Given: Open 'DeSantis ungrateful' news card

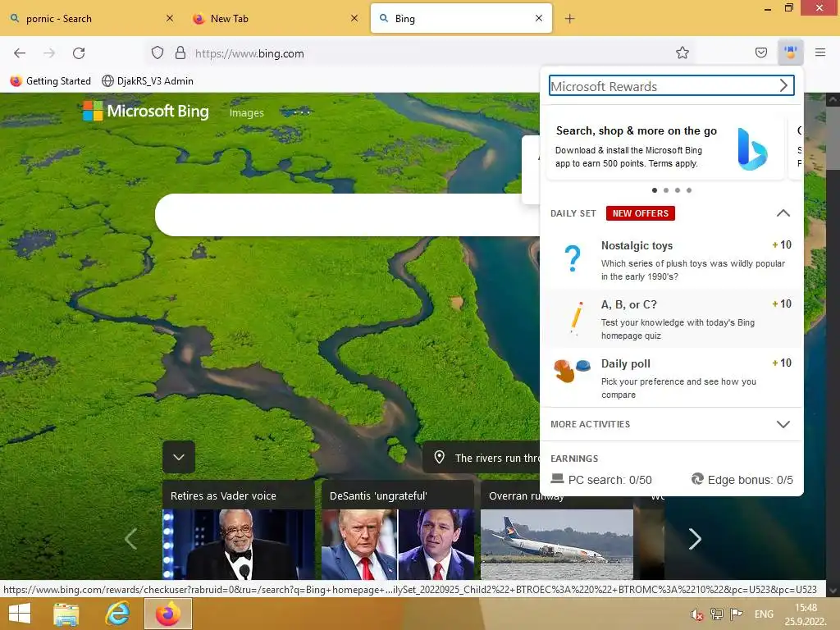Looking at the screenshot, I should [x=398, y=531].
